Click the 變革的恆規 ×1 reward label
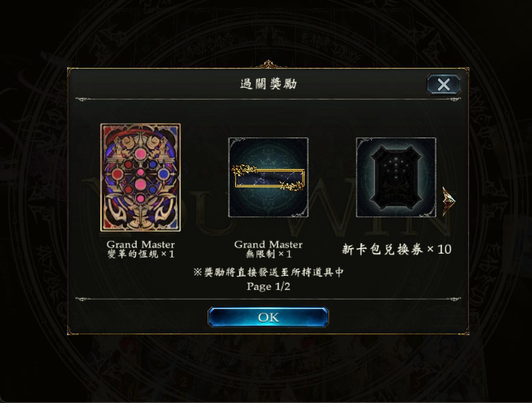The width and height of the screenshot is (532, 403). pyautogui.click(x=140, y=254)
